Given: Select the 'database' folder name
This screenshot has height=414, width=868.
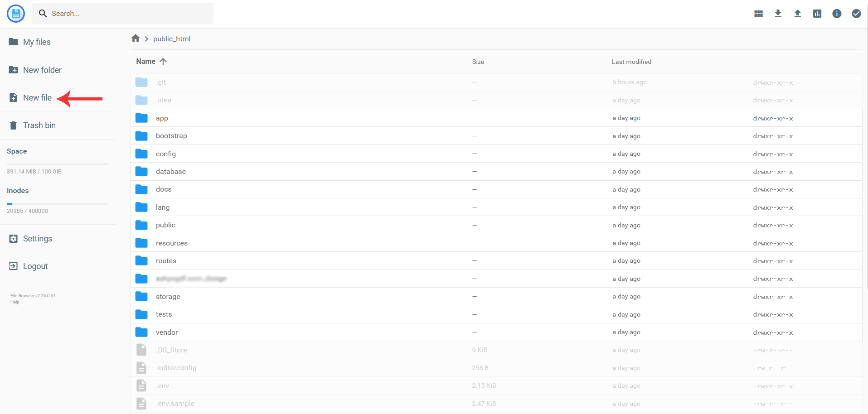Looking at the screenshot, I should coord(171,172).
